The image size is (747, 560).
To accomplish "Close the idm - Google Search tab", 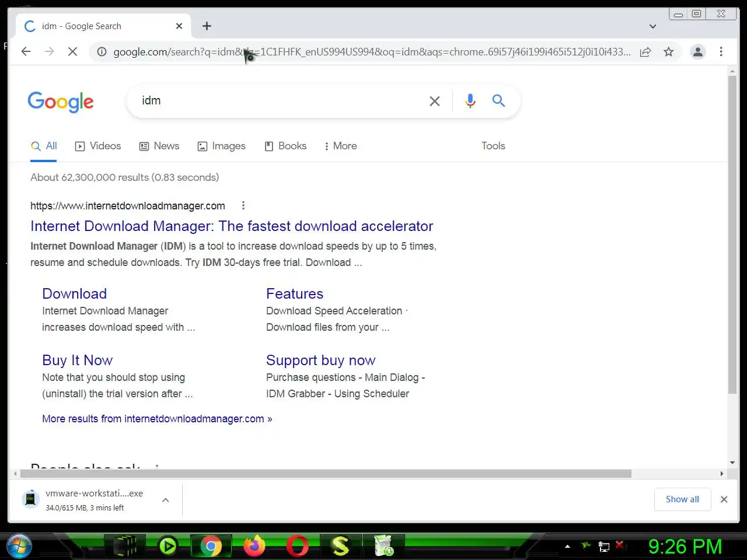I will pyautogui.click(x=179, y=26).
